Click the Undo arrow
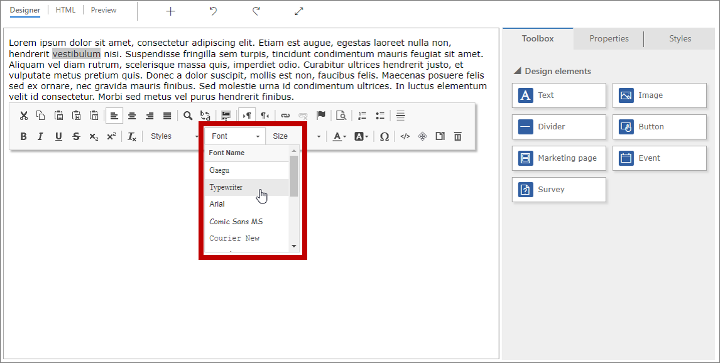The width and height of the screenshot is (720, 363). coord(213,11)
